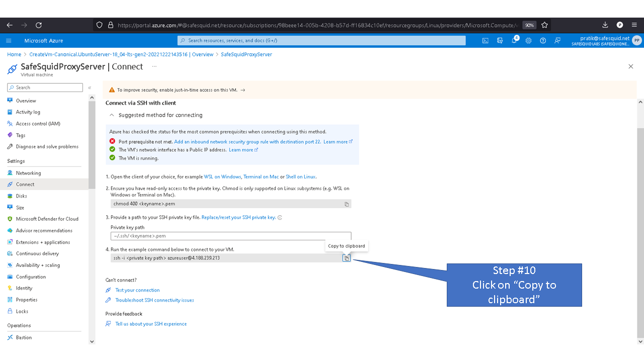Screen dimensions: 644x362
Task: Open Shell on Linux link
Action: click(301, 176)
